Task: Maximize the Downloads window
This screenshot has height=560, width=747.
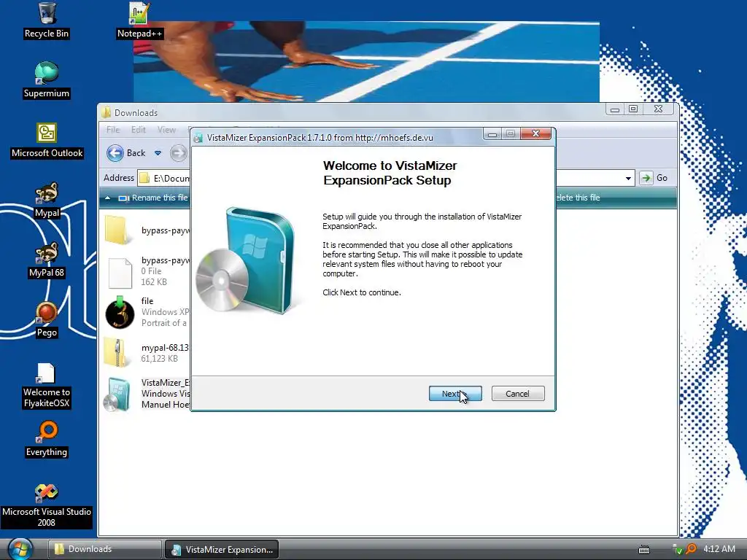Action: 633,109
